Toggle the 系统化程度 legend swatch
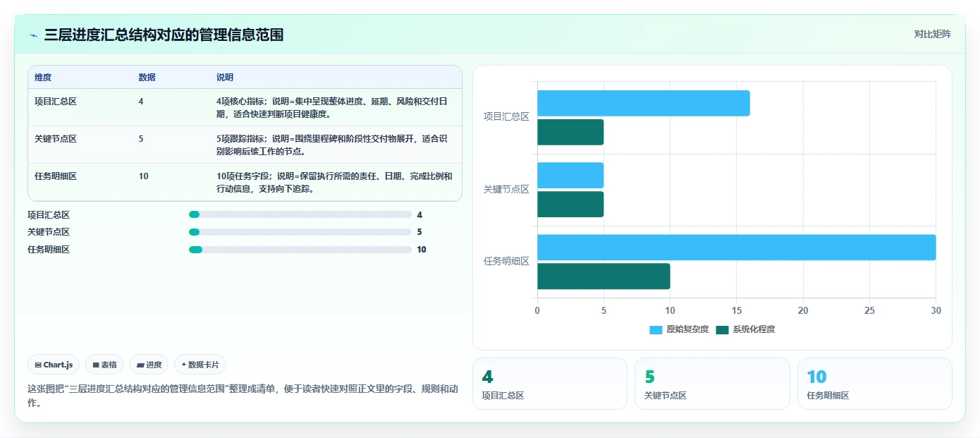 (x=722, y=329)
